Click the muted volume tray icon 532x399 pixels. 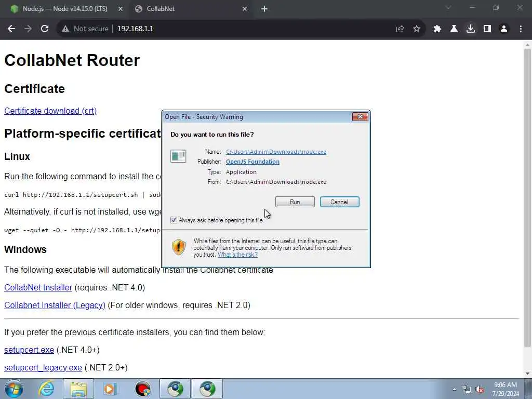[480, 390]
